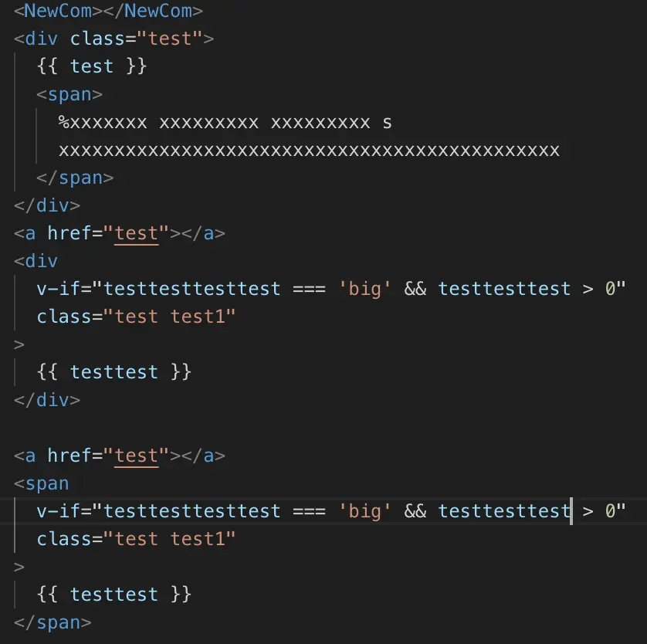Click the first {{ testtest }} interpolation
The width and height of the screenshot is (647, 644).
[114, 372]
